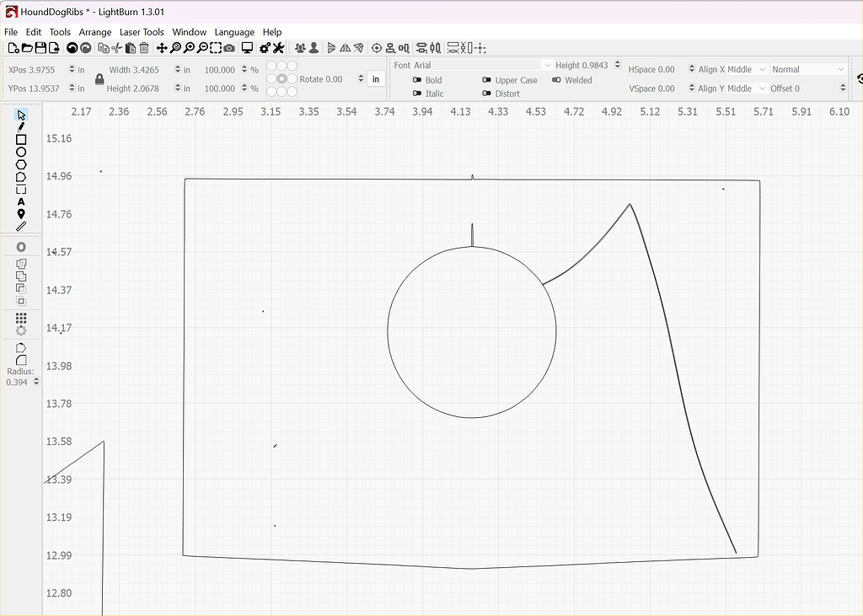Enable the Upper Case toggle
The width and height of the screenshot is (863, 616).
[x=487, y=80]
